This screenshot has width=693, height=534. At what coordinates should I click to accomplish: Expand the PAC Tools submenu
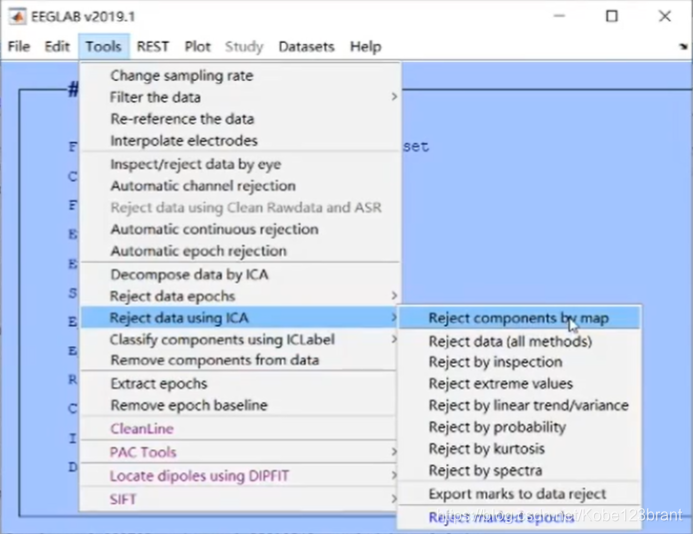(241, 452)
